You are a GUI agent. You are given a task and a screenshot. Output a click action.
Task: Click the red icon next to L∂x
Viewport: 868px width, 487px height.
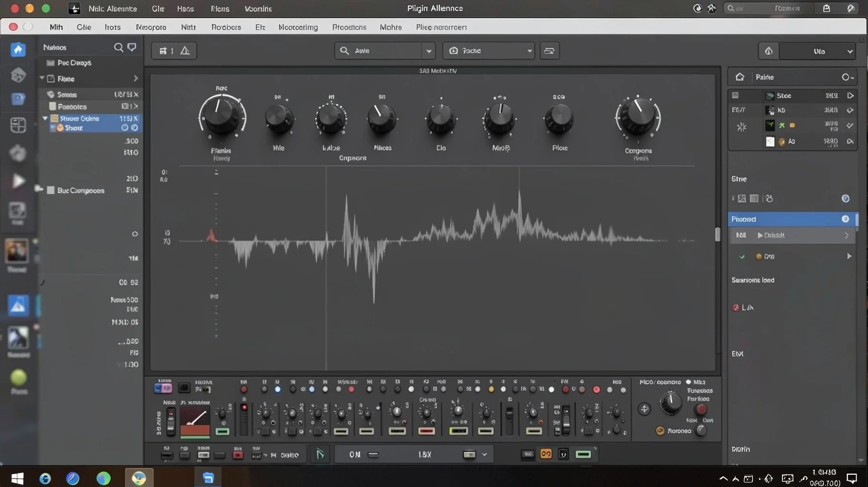736,308
